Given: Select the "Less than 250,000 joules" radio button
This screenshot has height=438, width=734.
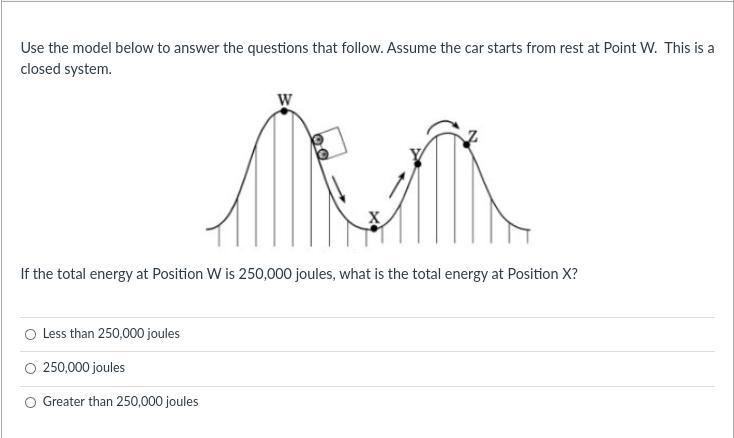Looking at the screenshot, I should click(x=30, y=334).
